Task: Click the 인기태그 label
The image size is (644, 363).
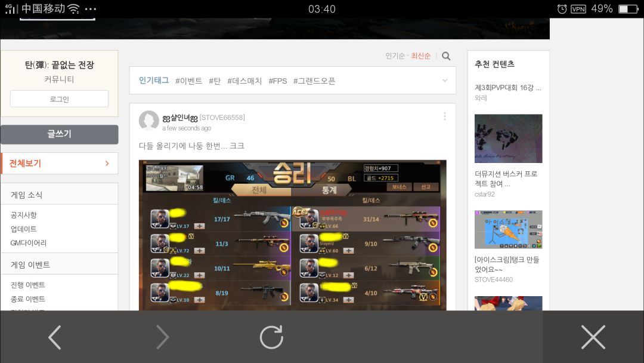Action: pyautogui.click(x=154, y=81)
